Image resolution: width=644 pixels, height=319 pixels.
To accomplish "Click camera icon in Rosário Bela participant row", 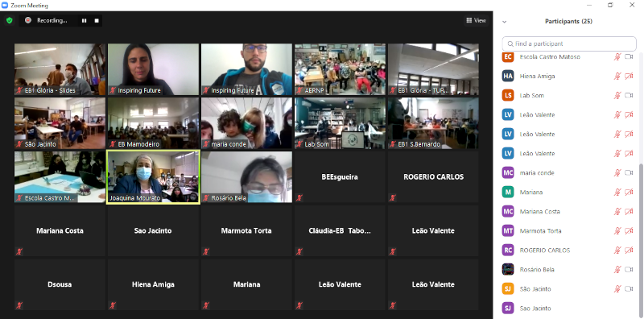I will [x=629, y=269].
